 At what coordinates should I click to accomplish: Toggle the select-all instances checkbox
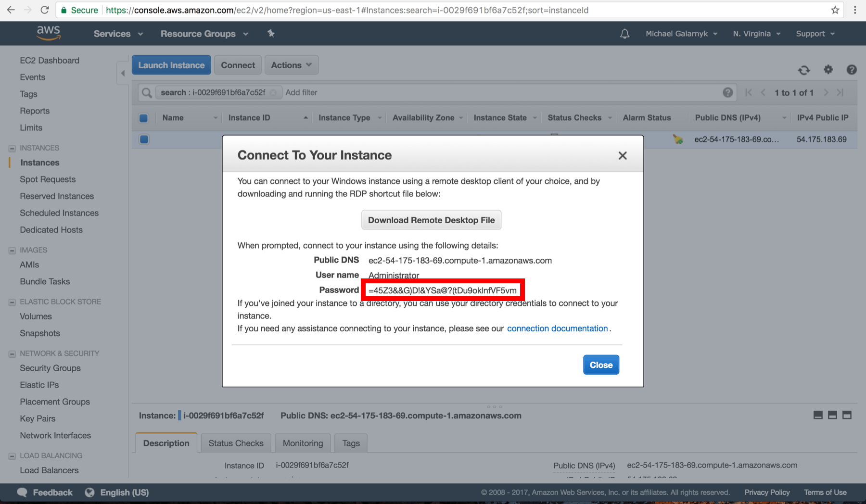tap(143, 118)
